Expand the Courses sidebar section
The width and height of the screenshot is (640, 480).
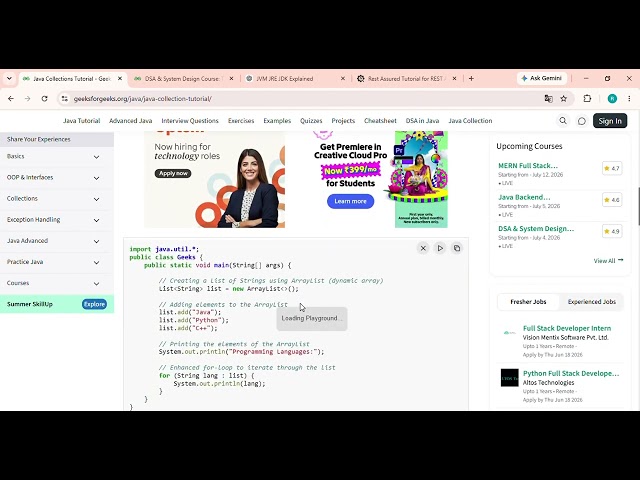(x=57, y=283)
